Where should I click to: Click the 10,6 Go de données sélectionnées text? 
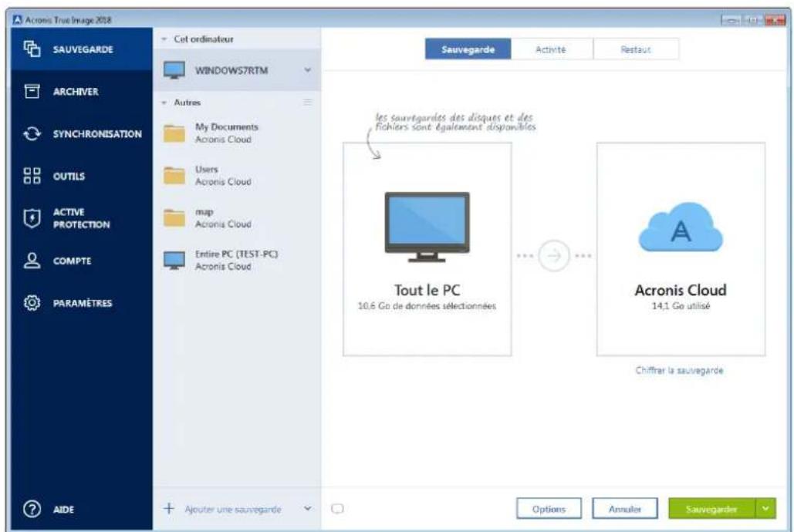pos(427,306)
